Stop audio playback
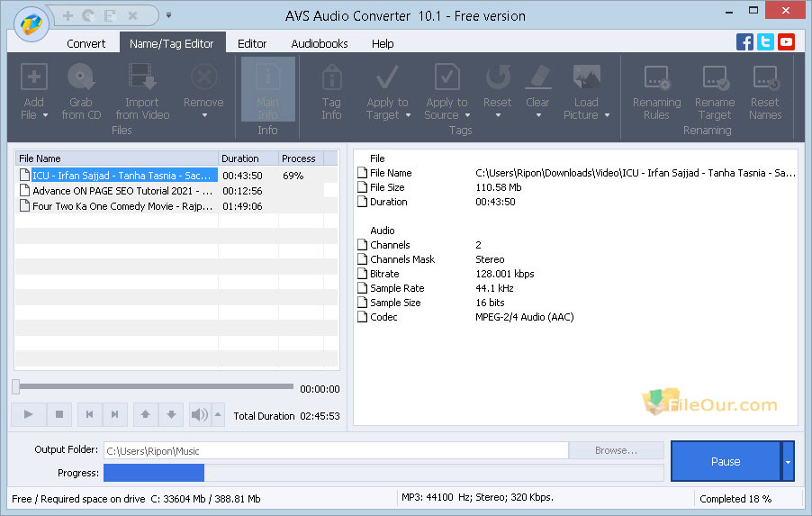The image size is (812, 516). coord(59,414)
